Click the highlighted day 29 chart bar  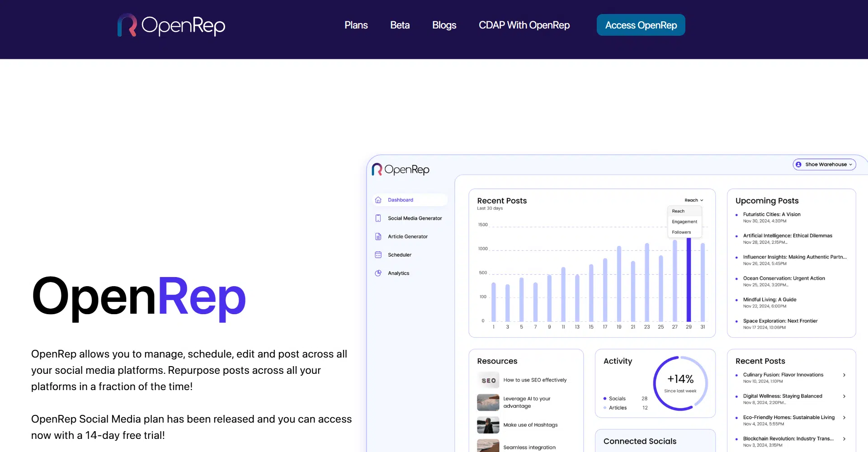click(689, 280)
